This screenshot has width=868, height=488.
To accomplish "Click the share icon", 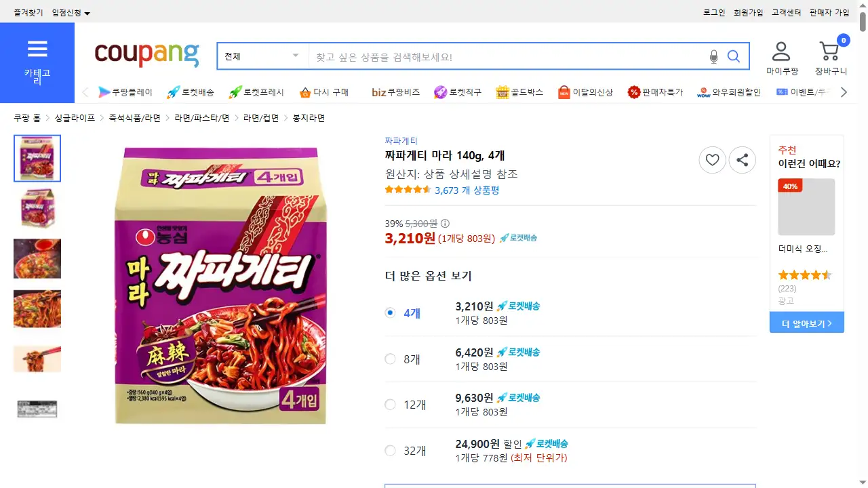I will [743, 160].
